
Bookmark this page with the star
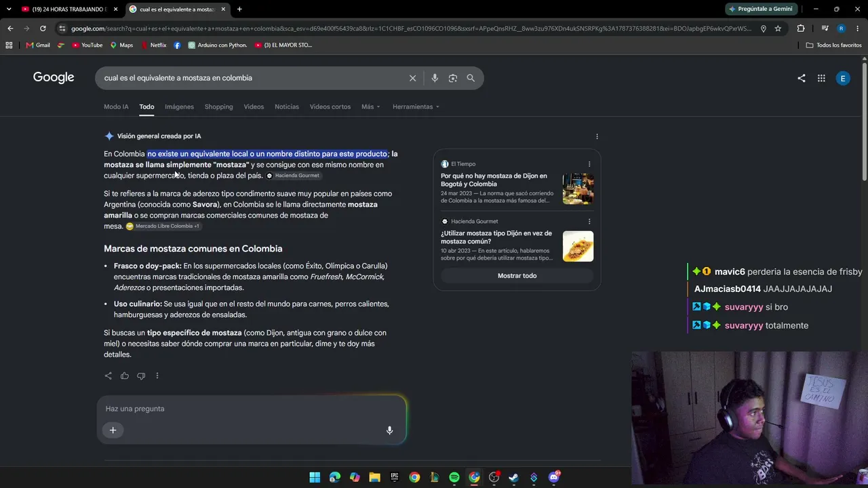(778, 28)
